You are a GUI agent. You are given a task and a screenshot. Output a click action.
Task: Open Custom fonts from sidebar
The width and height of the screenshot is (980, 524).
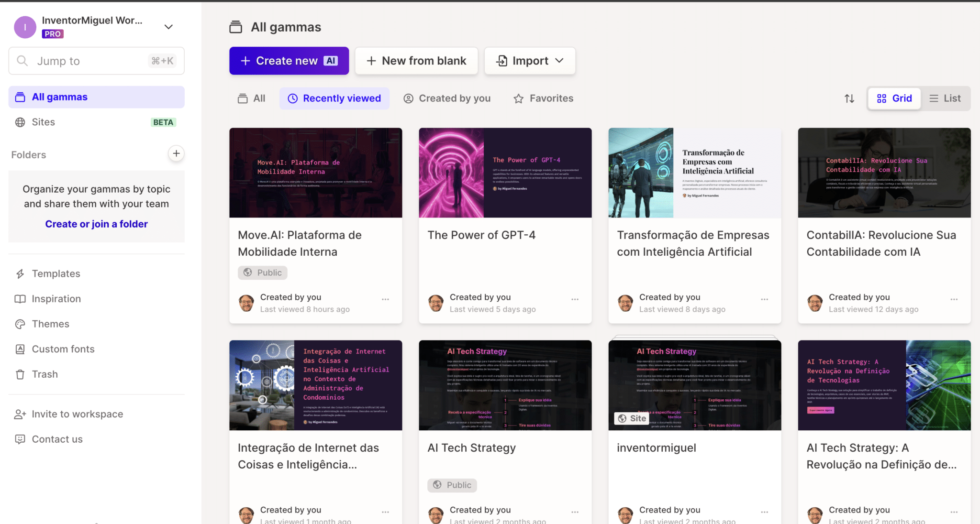point(63,349)
